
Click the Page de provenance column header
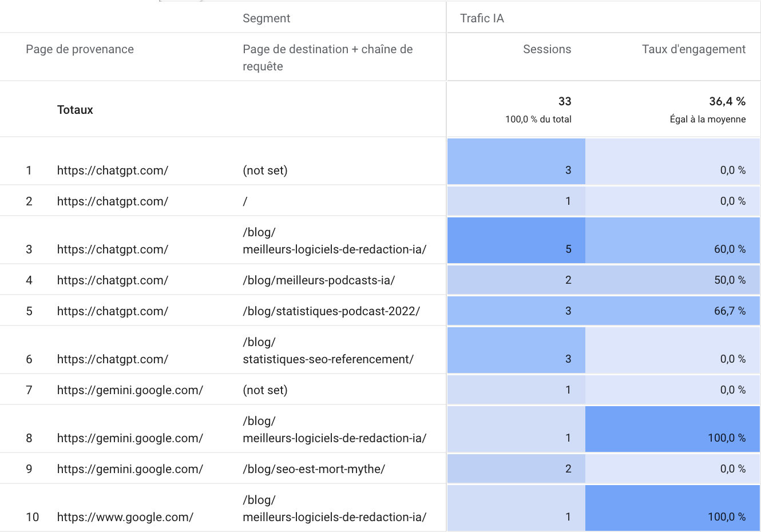coord(80,49)
